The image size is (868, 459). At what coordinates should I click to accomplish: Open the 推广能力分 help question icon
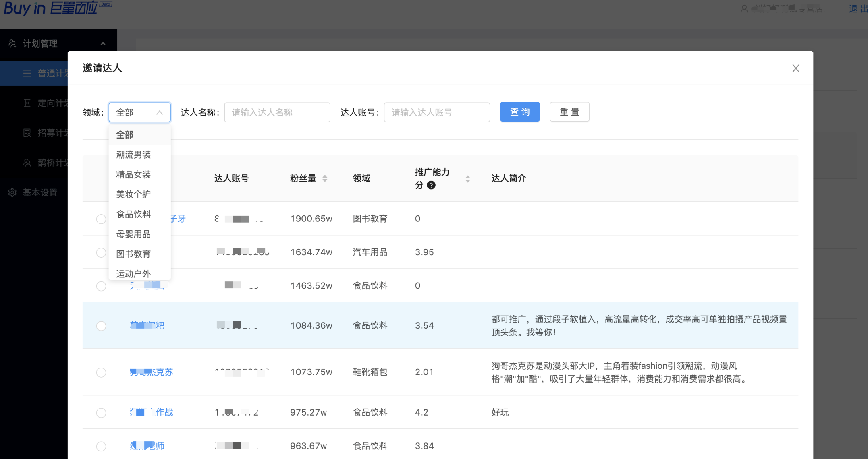(431, 185)
